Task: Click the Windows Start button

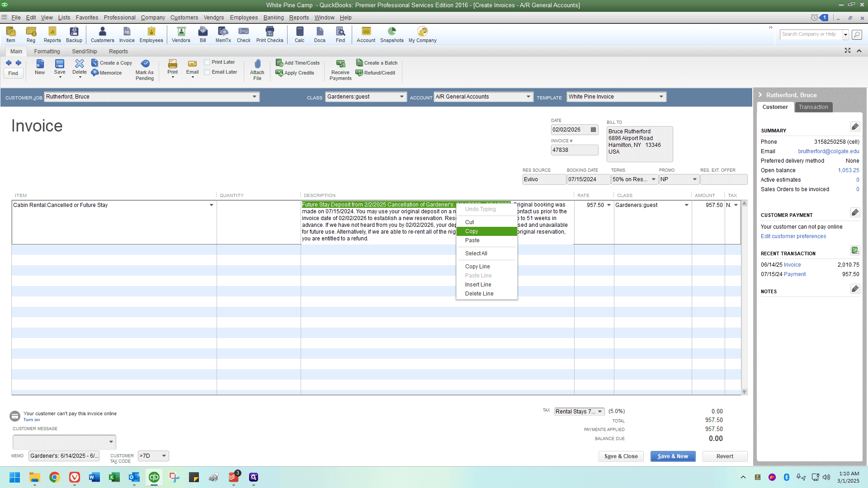Action: (15, 477)
